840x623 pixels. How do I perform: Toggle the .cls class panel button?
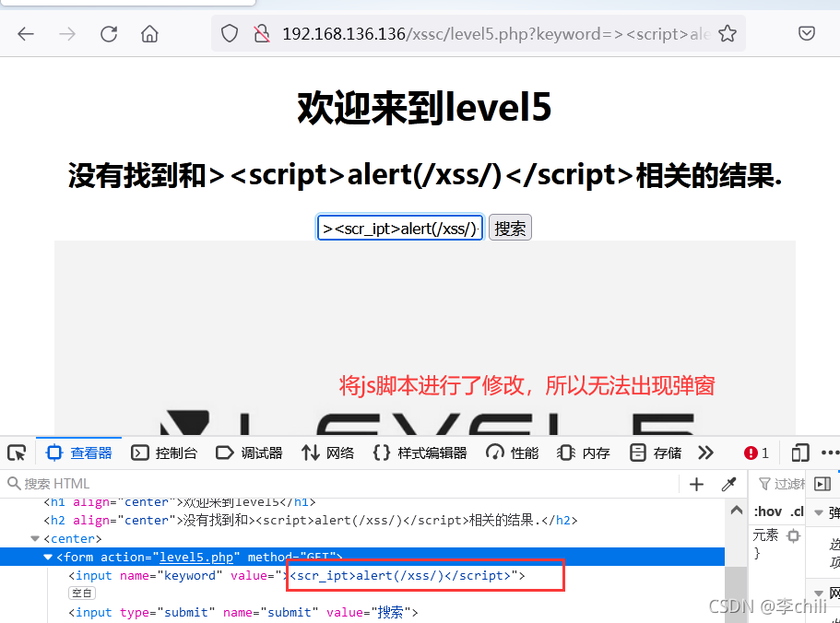797,511
